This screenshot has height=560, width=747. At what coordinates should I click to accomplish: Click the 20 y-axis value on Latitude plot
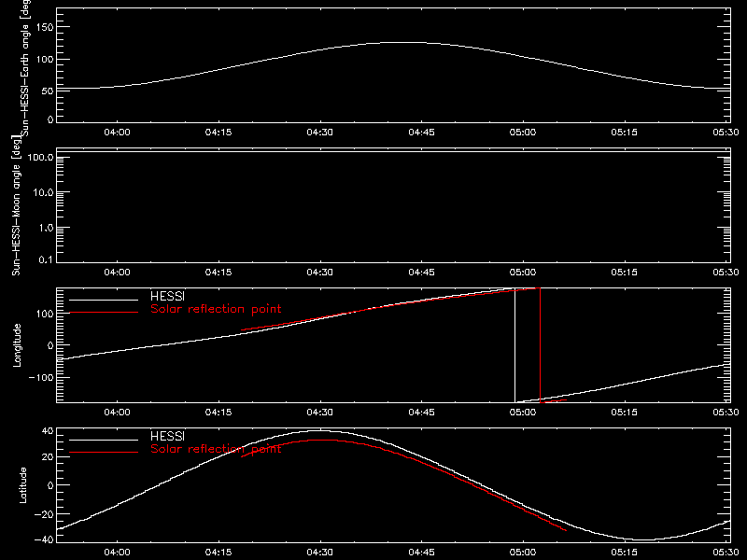(49, 456)
